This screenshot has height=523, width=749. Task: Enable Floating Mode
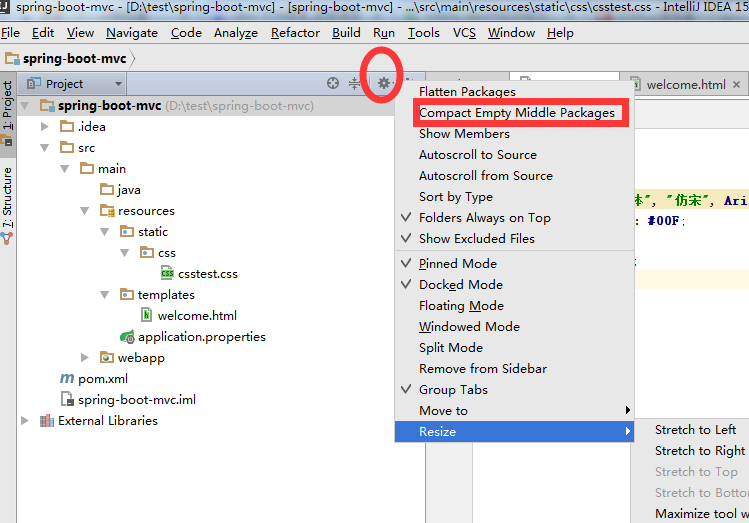(x=514, y=306)
